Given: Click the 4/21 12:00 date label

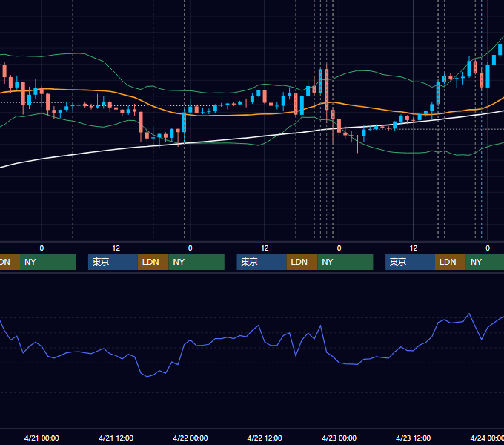Looking at the screenshot, I should click(116, 438).
